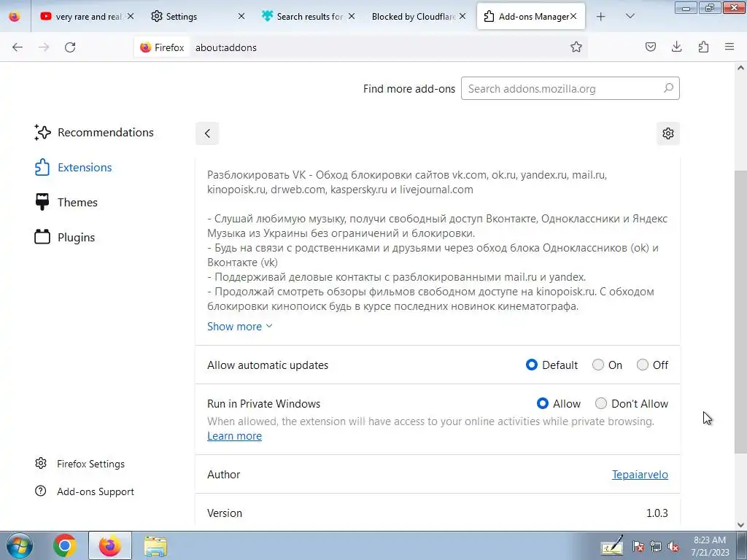
Task: Go back to the extensions list
Action: [x=207, y=133]
